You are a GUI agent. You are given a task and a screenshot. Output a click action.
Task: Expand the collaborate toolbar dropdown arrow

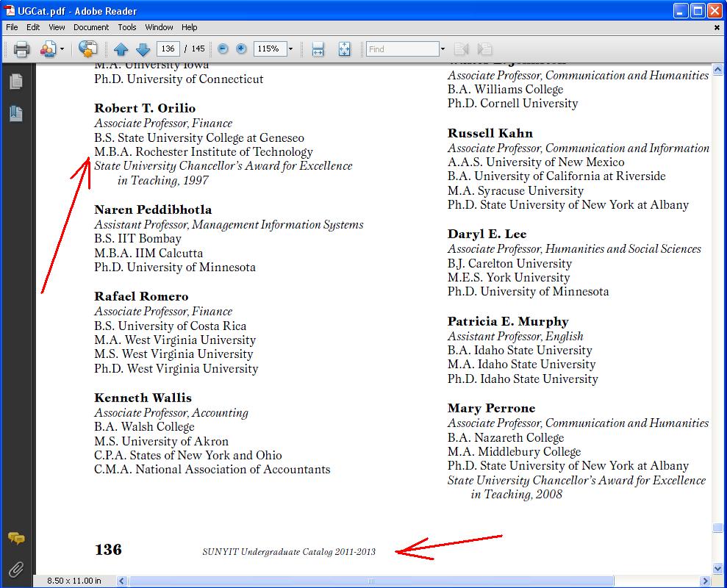tap(62, 49)
